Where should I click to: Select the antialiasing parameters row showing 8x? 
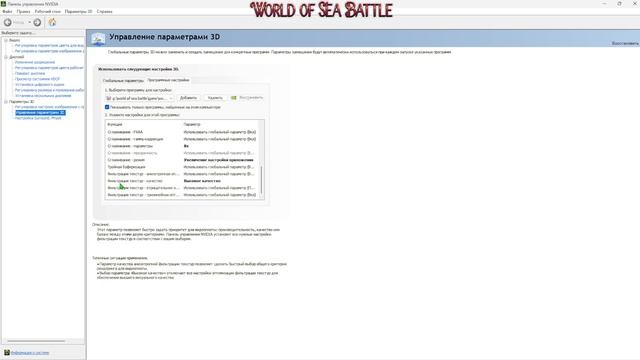tap(182, 146)
